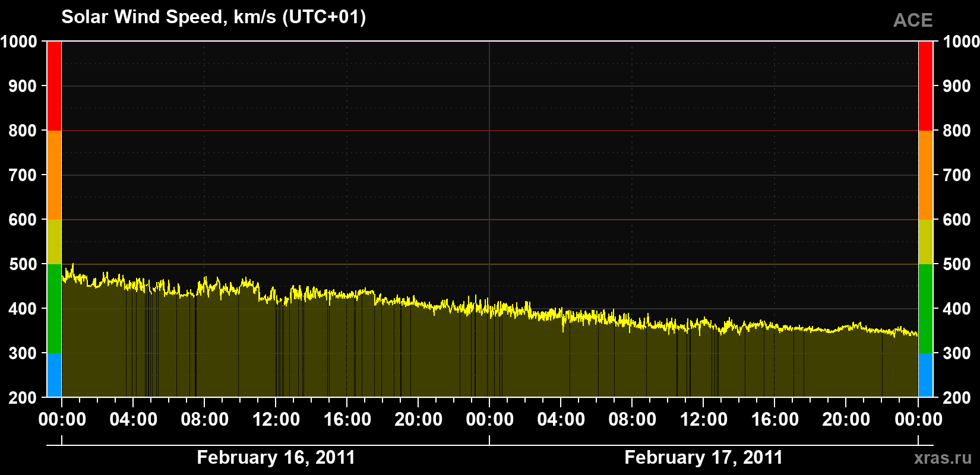The width and height of the screenshot is (980, 475).
Task: Select the February 17, 2011 date label
Action: (x=704, y=457)
